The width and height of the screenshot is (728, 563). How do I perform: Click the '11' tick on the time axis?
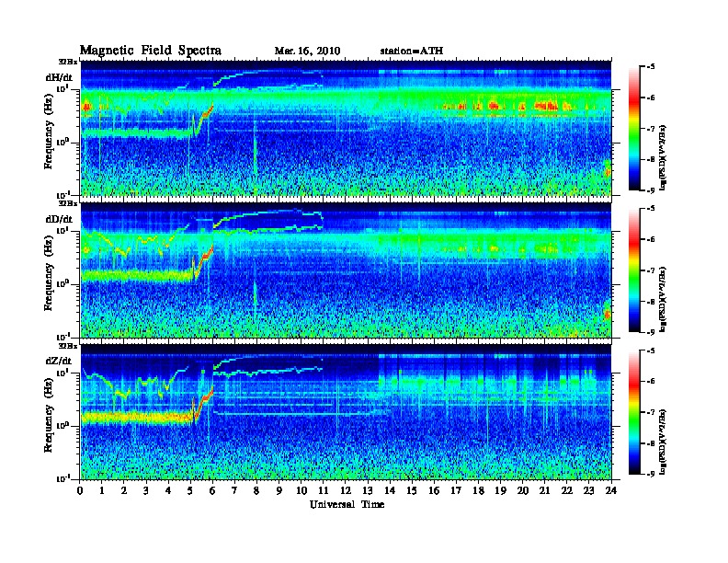(x=324, y=490)
